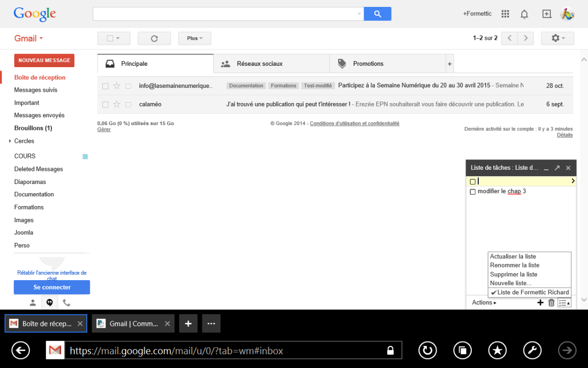Mark the calaméo message as important
The height and width of the screenshot is (368, 588).
pos(128,105)
